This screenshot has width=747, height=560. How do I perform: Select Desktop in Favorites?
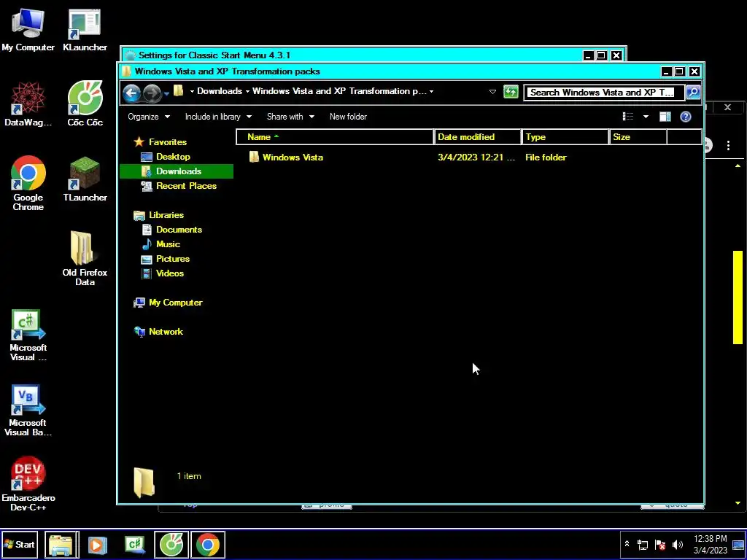[x=166, y=157]
